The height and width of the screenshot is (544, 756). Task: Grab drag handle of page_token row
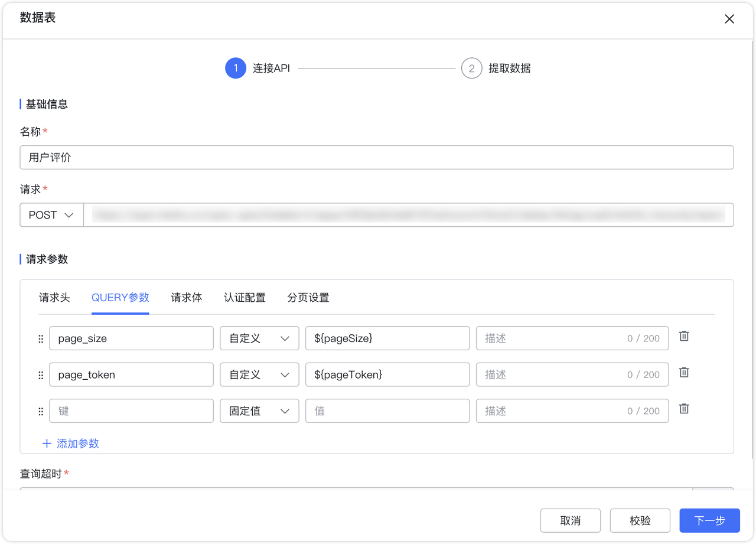point(41,375)
